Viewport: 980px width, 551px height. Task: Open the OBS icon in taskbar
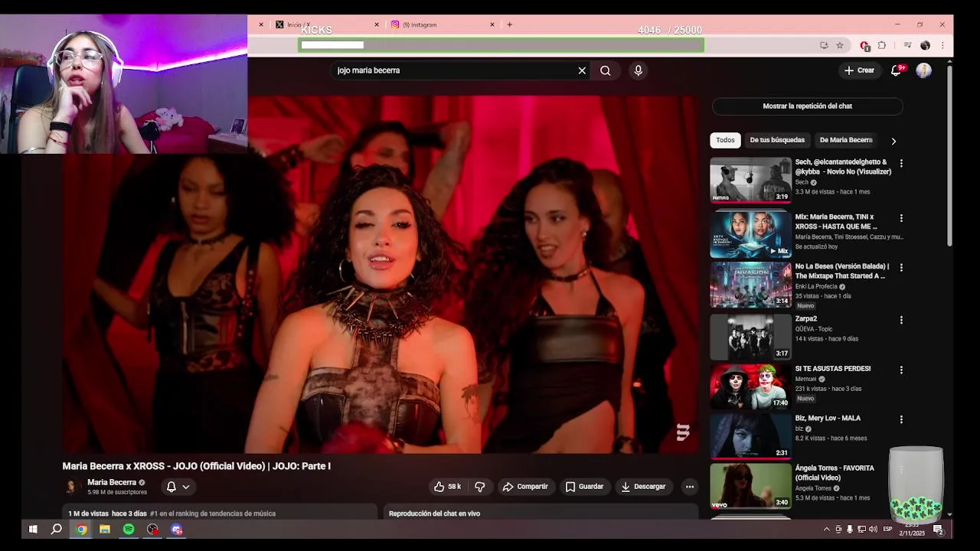point(153,529)
